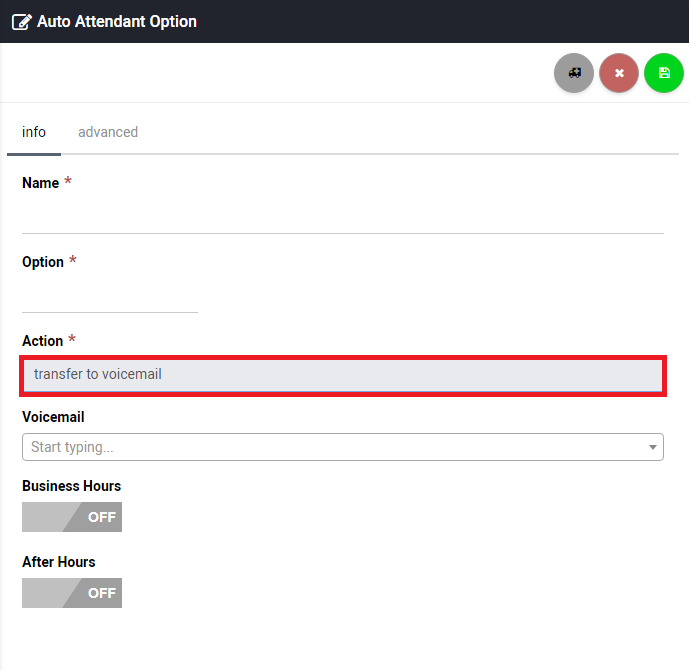This screenshot has height=670, width=690.
Task: Click the gray ambulance icon button
Action: [x=574, y=73]
